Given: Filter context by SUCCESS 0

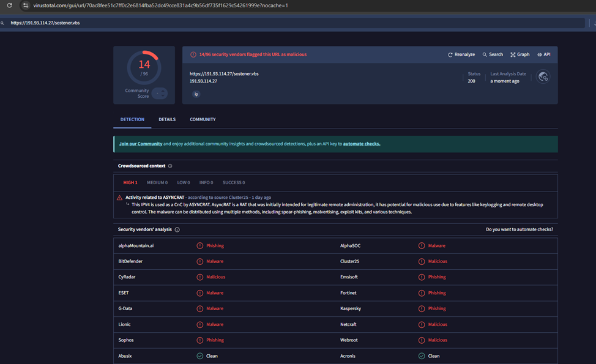Looking at the screenshot, I should (234, 182).
